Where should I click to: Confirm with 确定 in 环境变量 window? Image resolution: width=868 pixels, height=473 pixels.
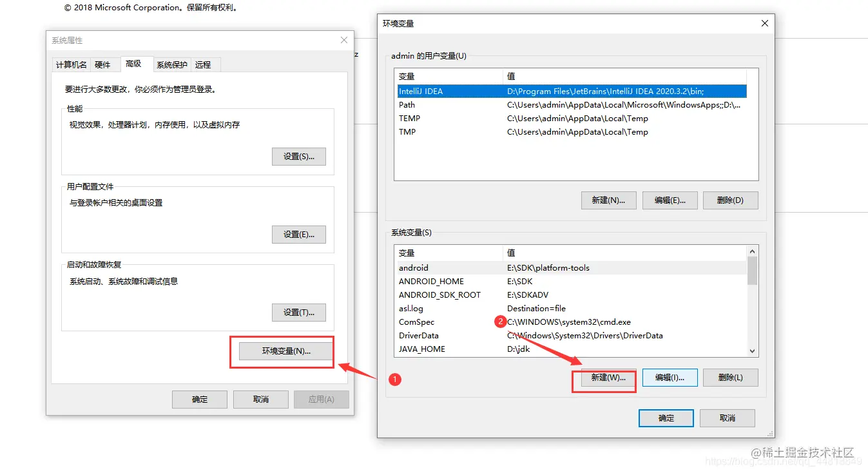[666, 418]
